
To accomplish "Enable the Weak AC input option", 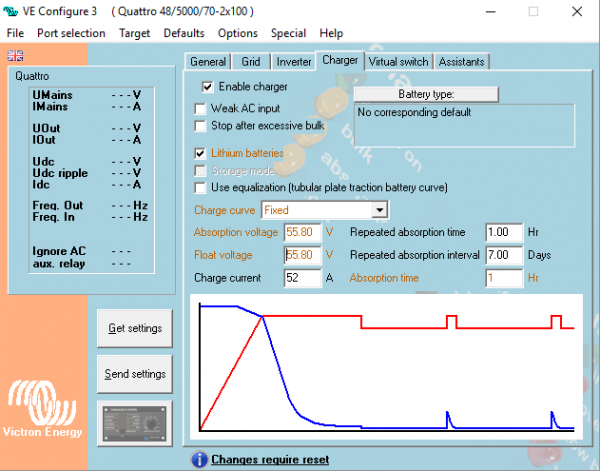I will [201, 108].
